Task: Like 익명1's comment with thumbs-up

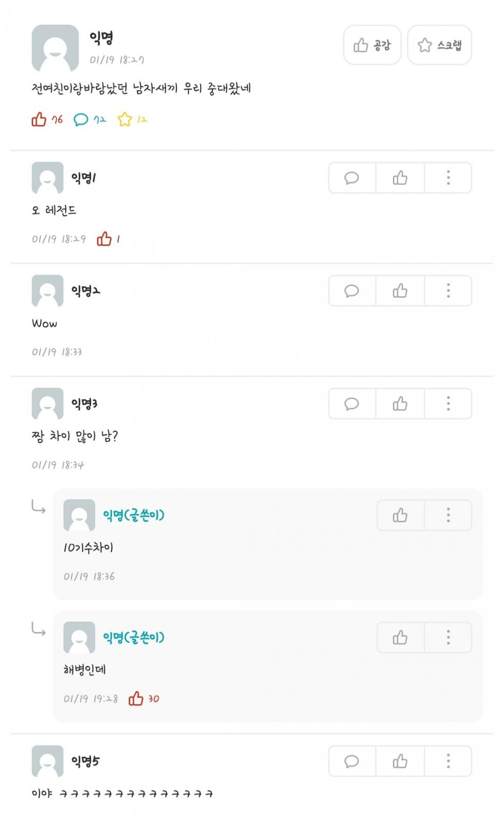Action: coord(400,178)
